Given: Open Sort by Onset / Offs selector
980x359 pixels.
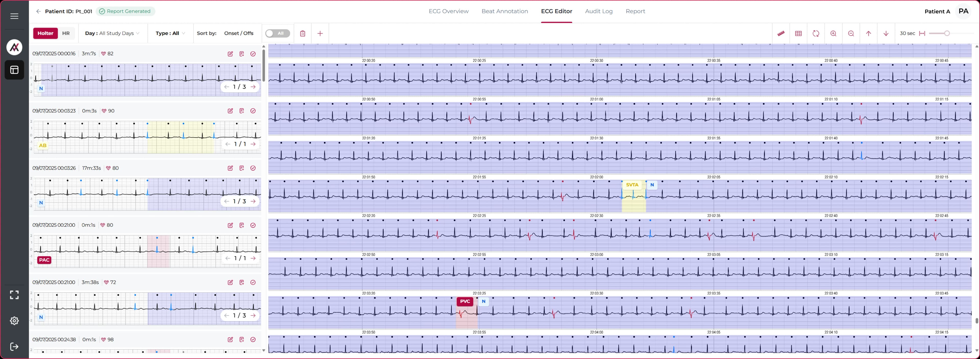Looking at the screenshot, I should [x=239, y=33].
